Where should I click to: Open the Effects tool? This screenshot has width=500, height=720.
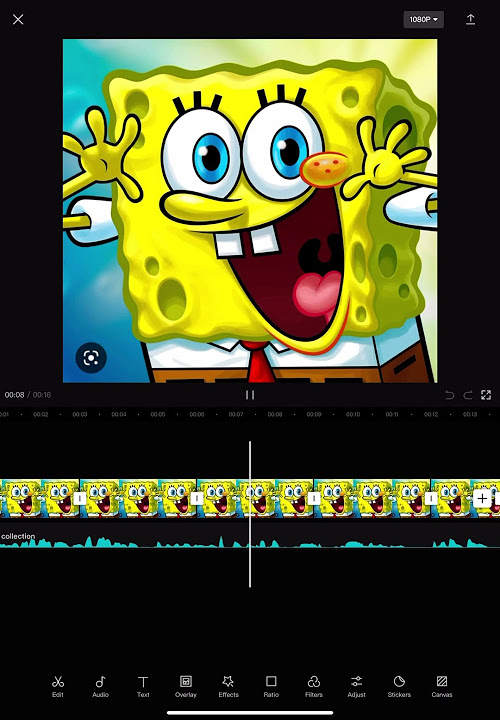(228, 686)
